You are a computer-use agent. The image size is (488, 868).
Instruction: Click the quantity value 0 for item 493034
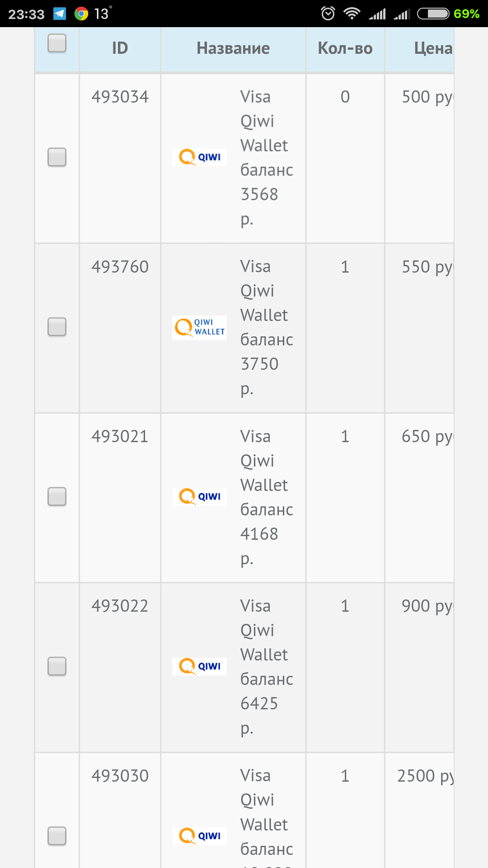(x=345, y=96)
